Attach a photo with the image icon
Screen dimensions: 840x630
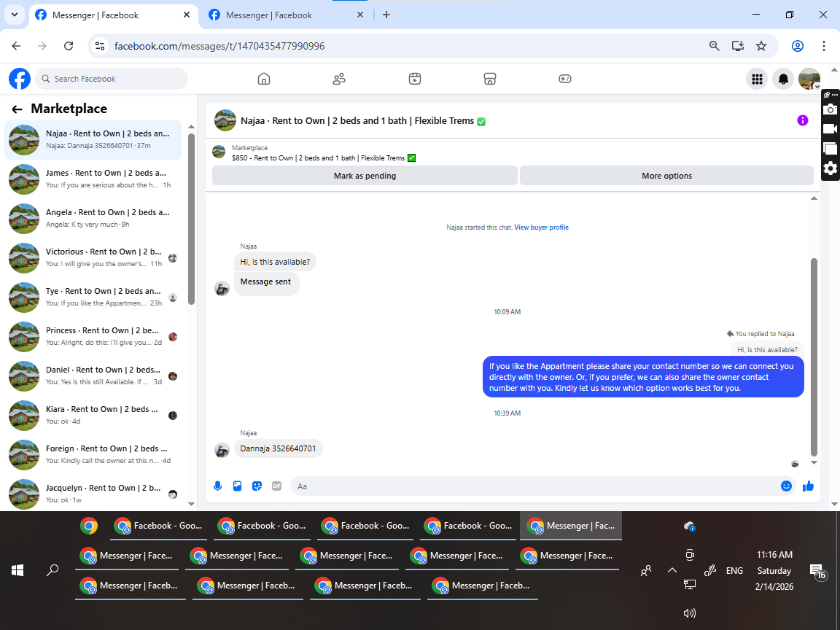tap(237, 486)
